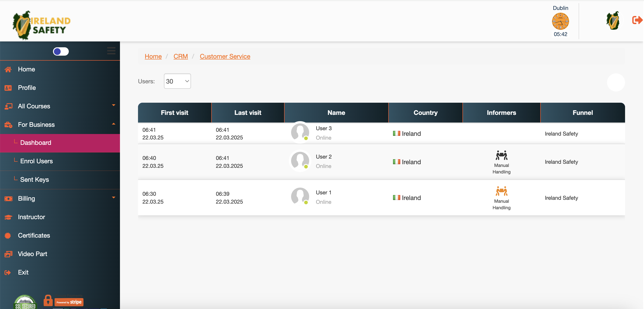Click the orange logout arrow icon

click(x=637, y=20)
